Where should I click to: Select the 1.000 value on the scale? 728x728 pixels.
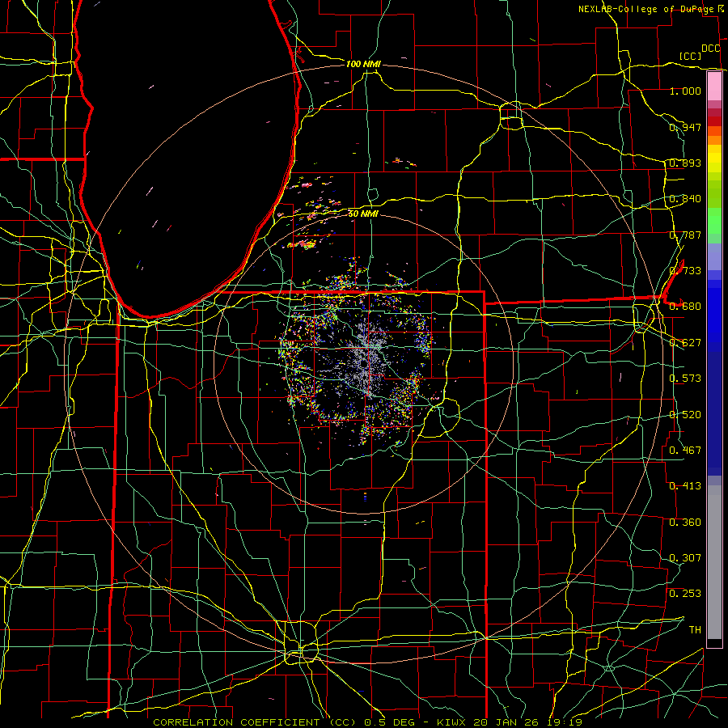click(x=685, y=91)
